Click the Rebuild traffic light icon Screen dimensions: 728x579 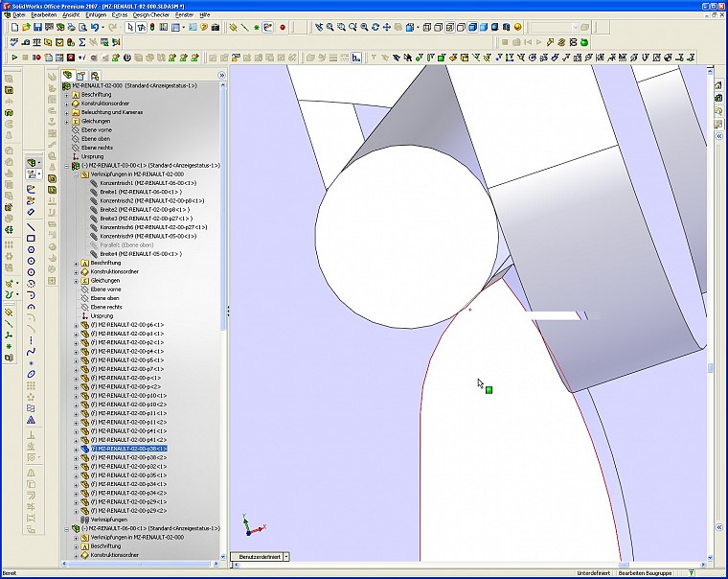pos(151,28)
